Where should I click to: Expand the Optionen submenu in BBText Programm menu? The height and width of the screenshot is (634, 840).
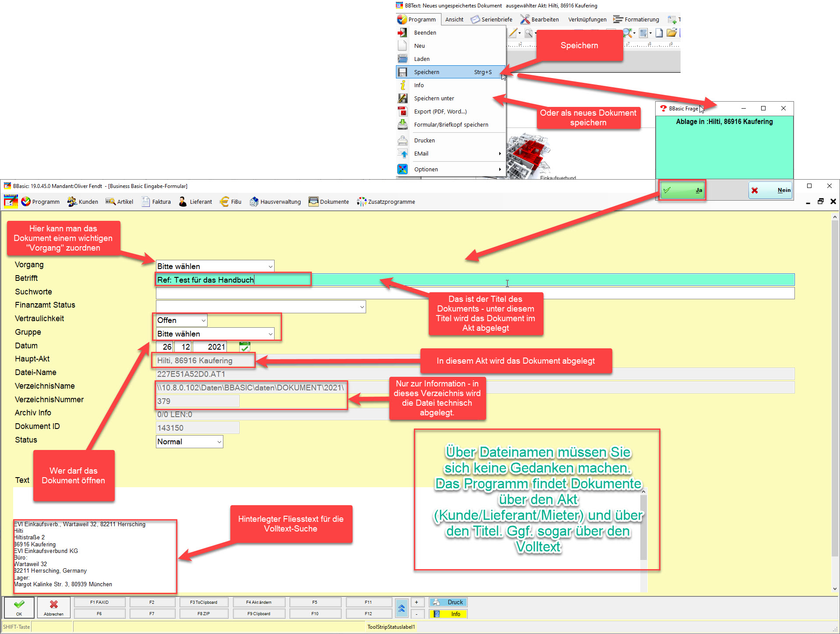click(451, 170)
